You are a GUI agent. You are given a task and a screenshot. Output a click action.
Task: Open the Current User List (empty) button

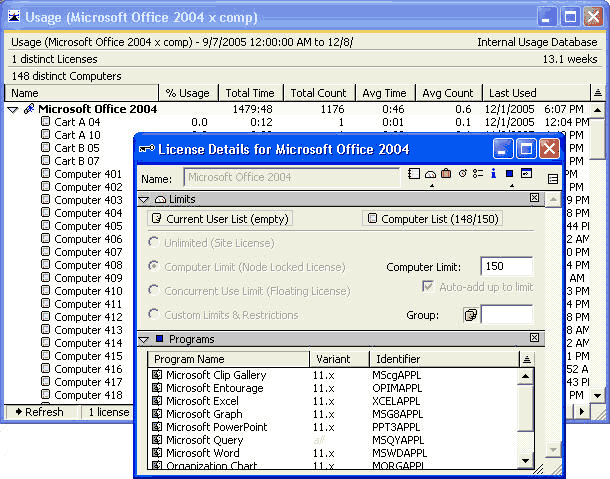pos(220,219)
